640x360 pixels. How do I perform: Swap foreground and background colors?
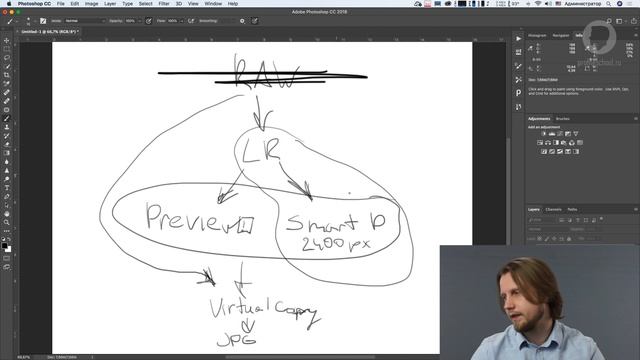pyautogui.click(x=9, y=239)
